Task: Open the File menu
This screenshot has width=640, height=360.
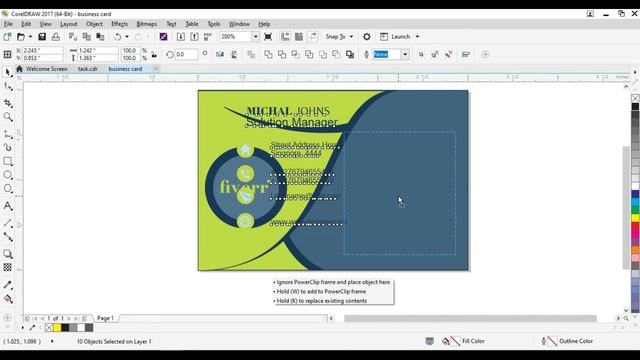Action: [x=8, y=24]
